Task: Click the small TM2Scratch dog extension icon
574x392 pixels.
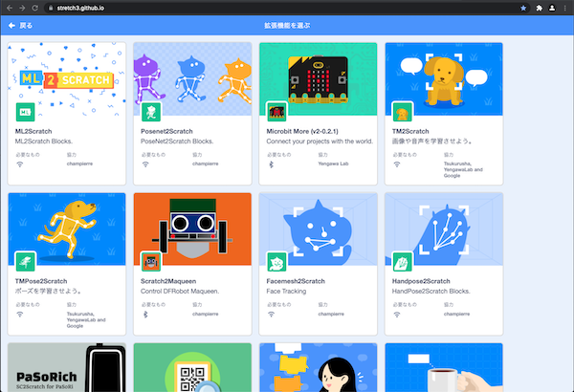Action: coord(403,112)
